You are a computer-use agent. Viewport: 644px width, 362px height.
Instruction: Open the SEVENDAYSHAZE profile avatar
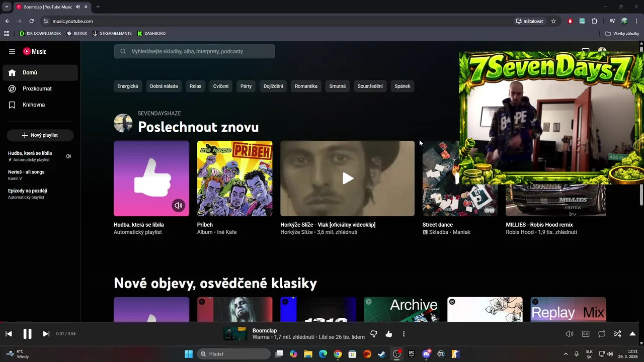pyautogui.click(x=123, y=123)
